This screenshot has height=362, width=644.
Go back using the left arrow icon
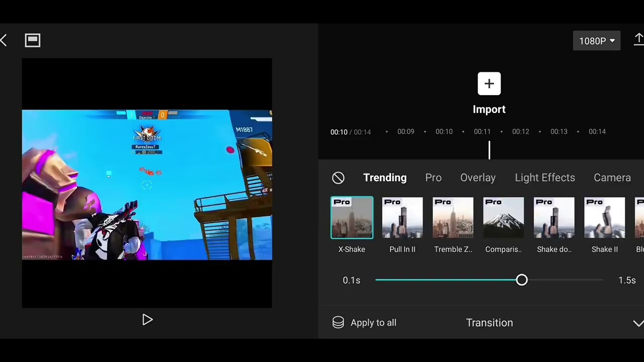(x=4, y=41)
